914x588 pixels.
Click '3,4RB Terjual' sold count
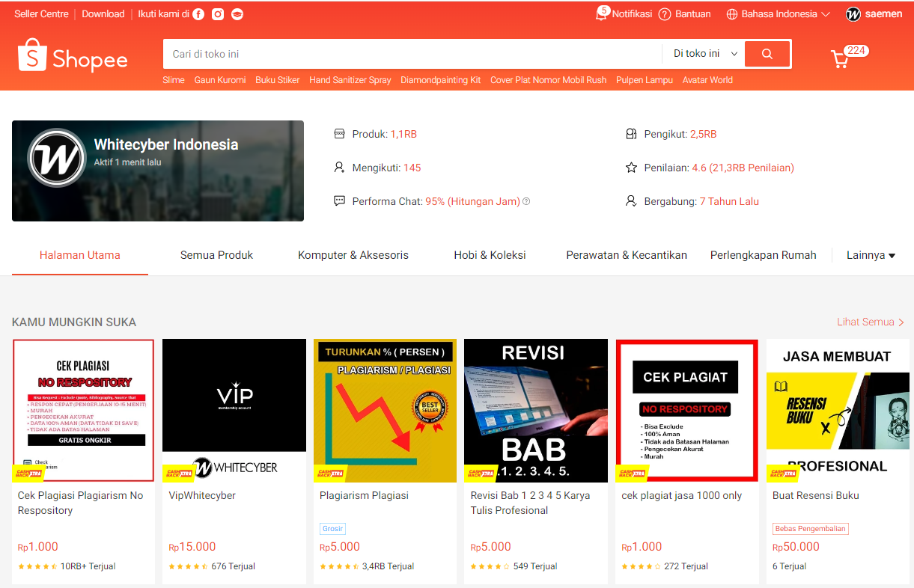click(389, 566)
